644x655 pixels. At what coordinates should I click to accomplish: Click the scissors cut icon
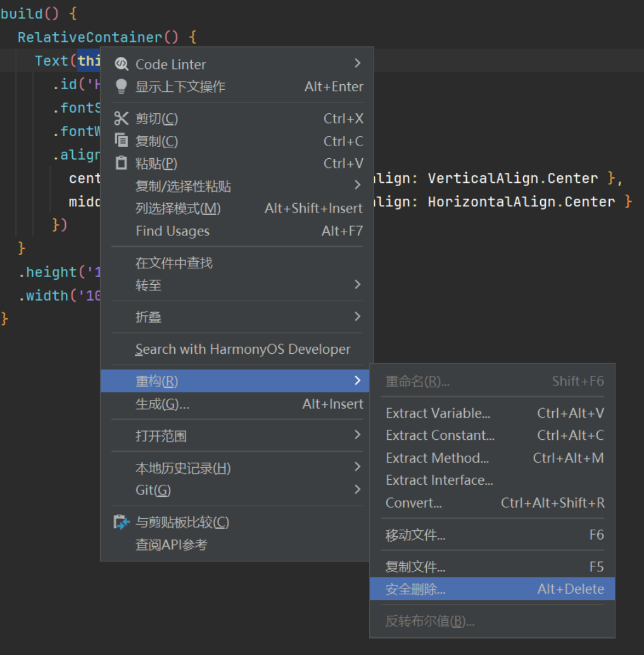click(x=121, y=118)
